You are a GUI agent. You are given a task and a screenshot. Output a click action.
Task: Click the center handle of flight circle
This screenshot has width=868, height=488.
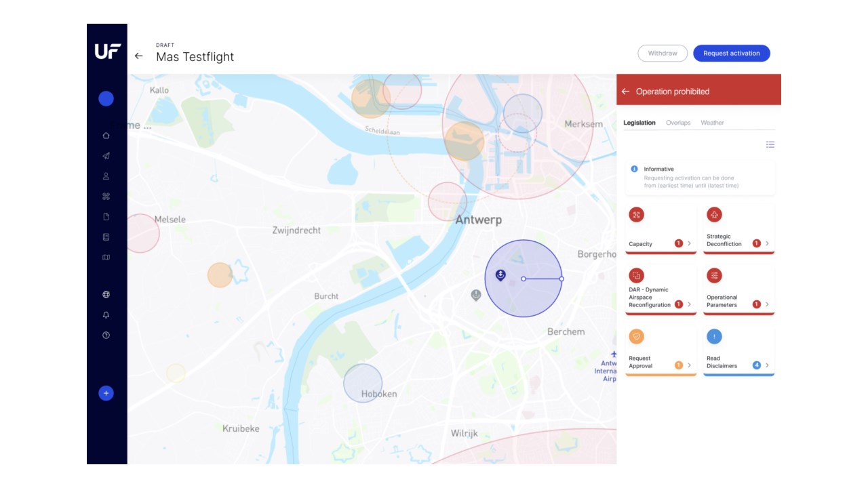(x=524, y=279)
